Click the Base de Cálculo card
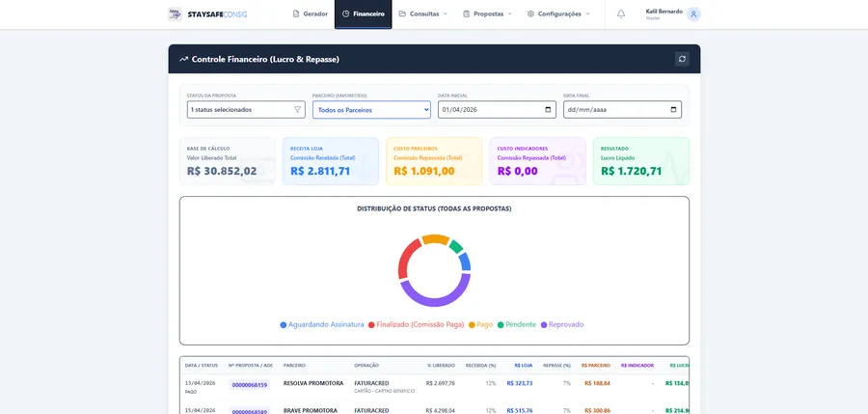 227,161
